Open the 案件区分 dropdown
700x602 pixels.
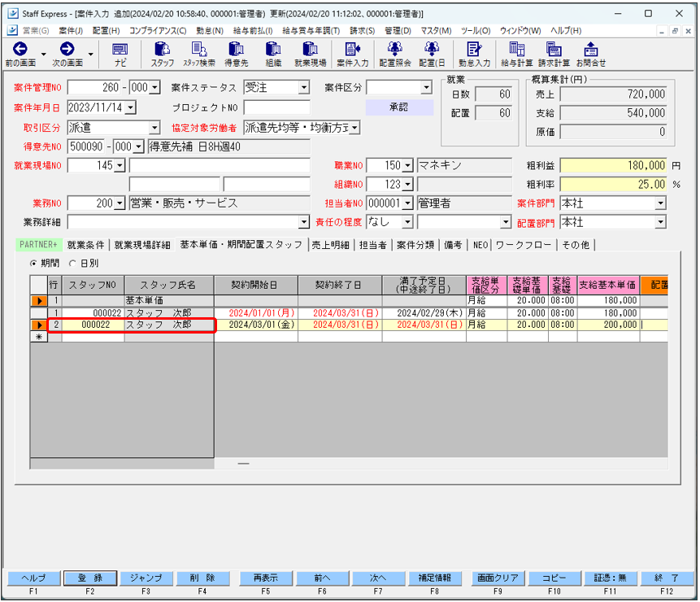pyautogui.click(x=427, y=87)
